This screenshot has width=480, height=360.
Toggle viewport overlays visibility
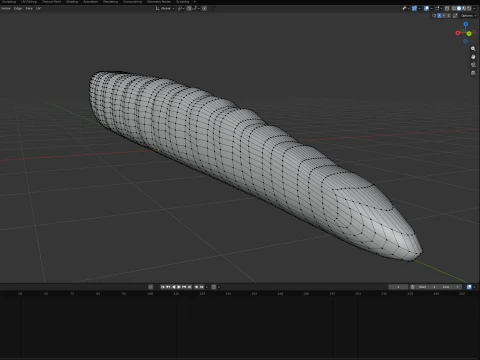click(x=426, y=8)
